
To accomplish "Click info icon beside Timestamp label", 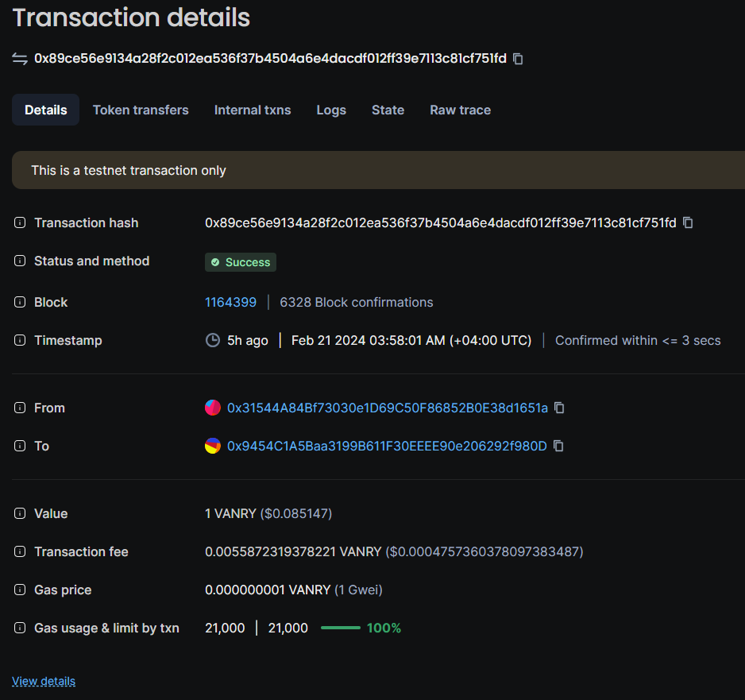I will pyautogui.click(x=20, y=340).
